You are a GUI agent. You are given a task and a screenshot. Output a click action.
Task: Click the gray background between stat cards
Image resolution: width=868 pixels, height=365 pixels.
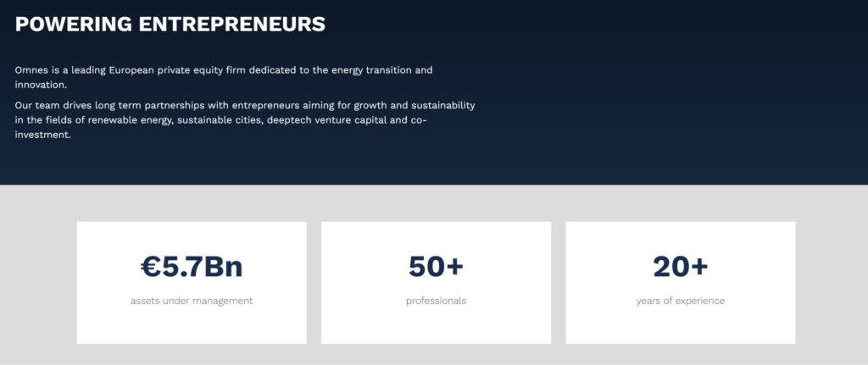coord(314,283)
